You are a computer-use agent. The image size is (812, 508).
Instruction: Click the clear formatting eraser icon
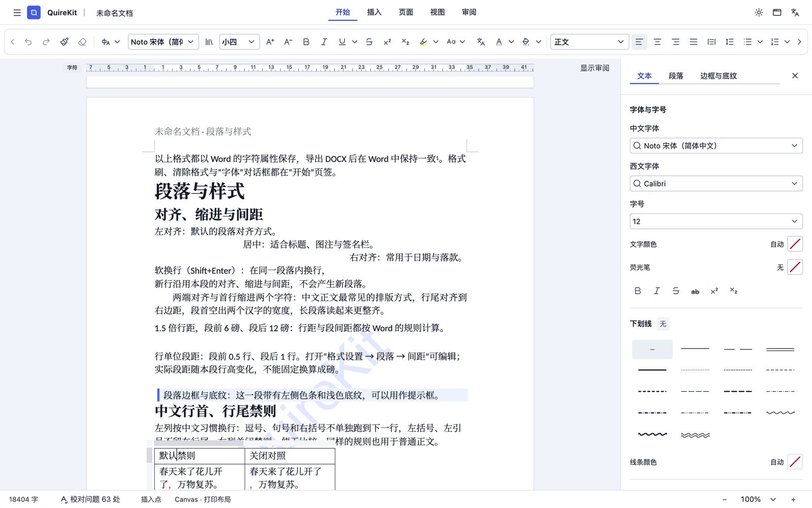[82, 42]
